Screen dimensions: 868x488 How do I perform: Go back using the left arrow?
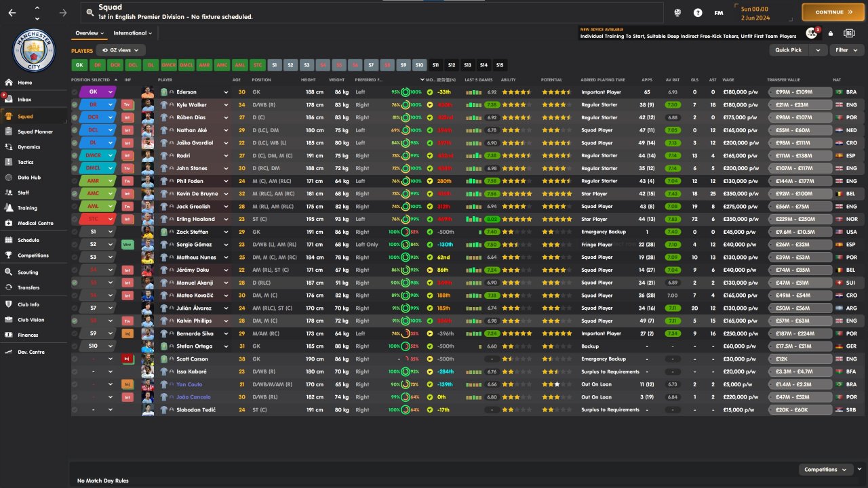12,12
